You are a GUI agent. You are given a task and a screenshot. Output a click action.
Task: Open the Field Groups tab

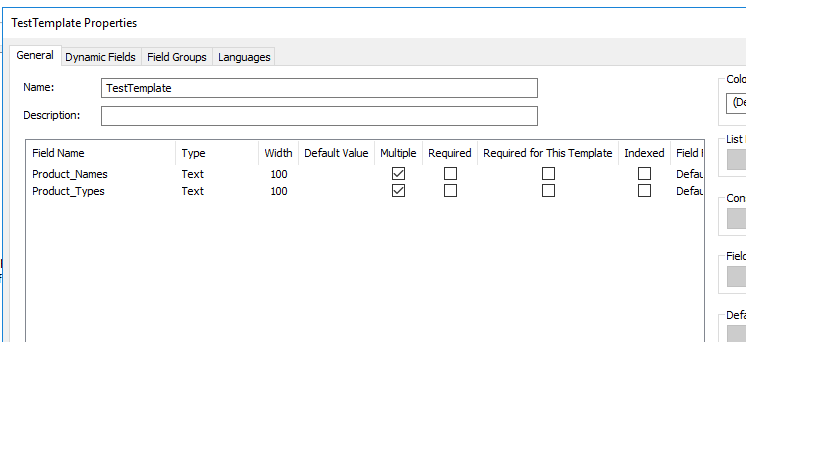pos(176,57)
